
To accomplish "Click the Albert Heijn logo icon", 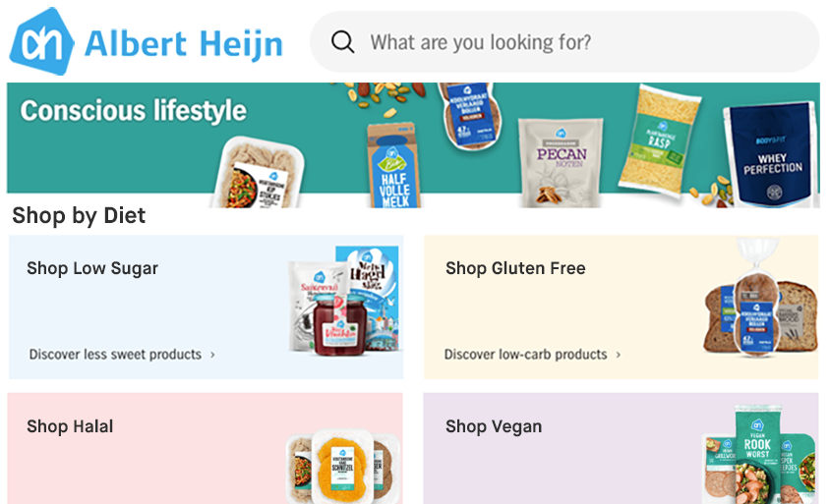I will (x=41, y=41).
